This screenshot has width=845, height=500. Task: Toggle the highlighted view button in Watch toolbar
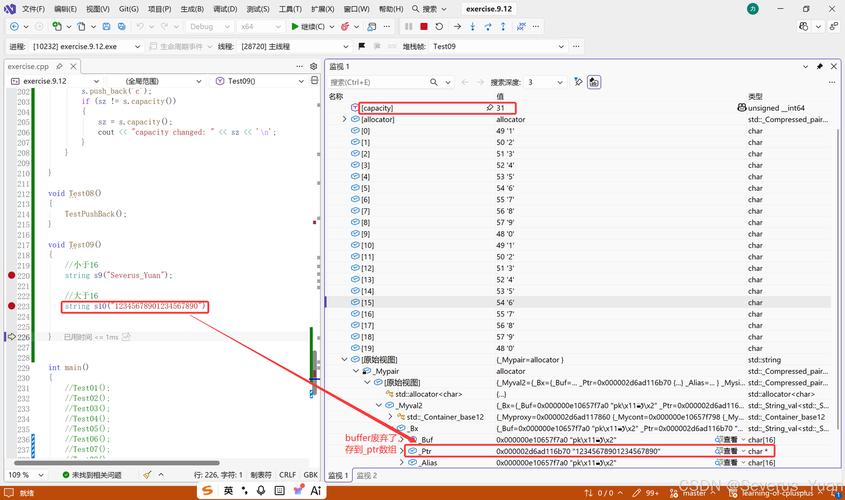pos(594,82)
